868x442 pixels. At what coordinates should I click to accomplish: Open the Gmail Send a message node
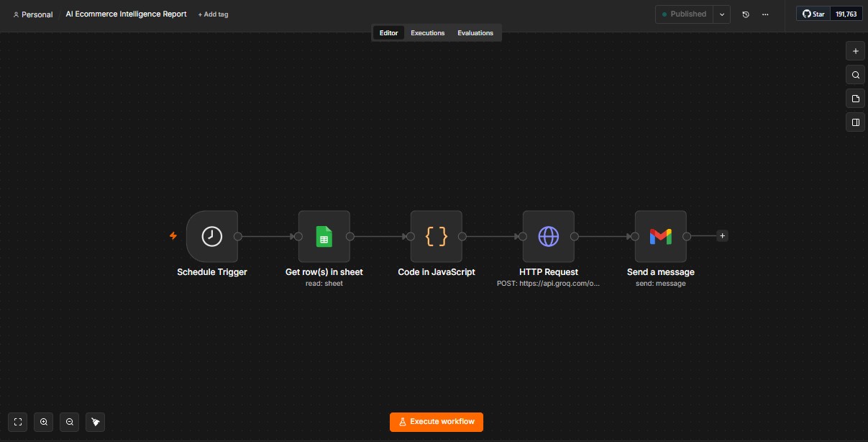(x=660, y=236)
